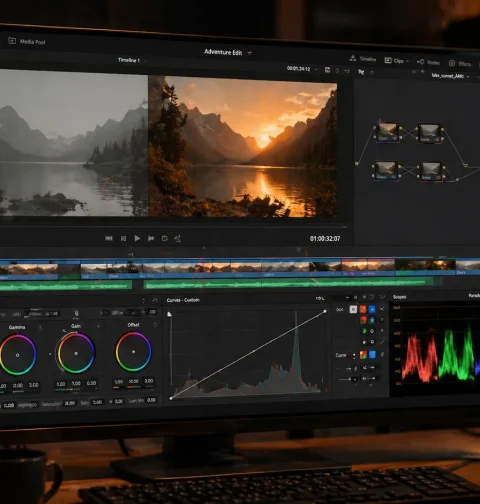Image resolution: width=480 pixels, height=504 pixels.
Task: Click the Saturation value field
Action: tap(70, 403)
